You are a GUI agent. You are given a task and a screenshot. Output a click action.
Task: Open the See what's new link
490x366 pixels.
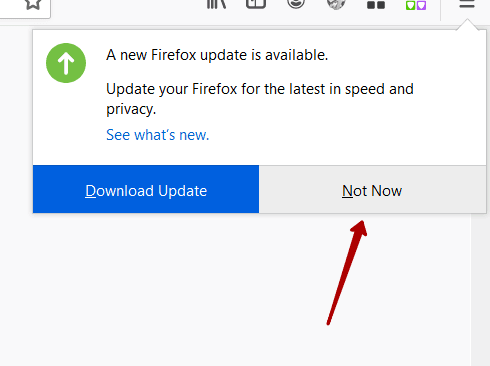[158, 135]
